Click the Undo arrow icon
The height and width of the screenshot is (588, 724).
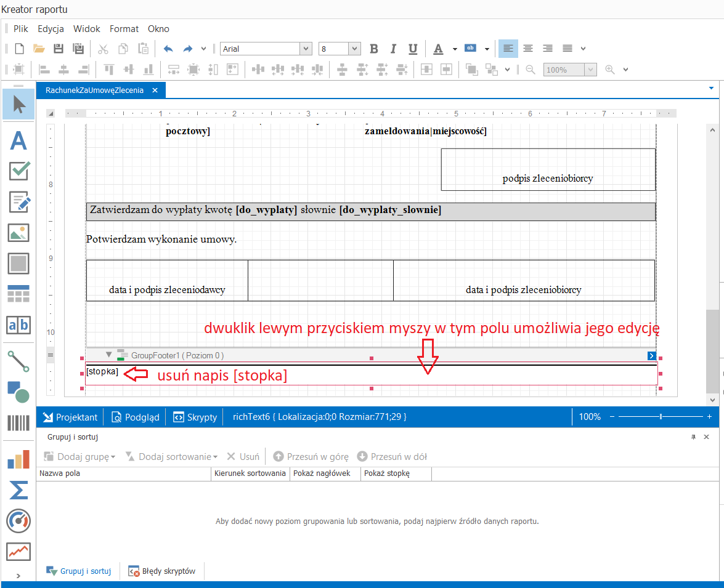pos(168,49)
